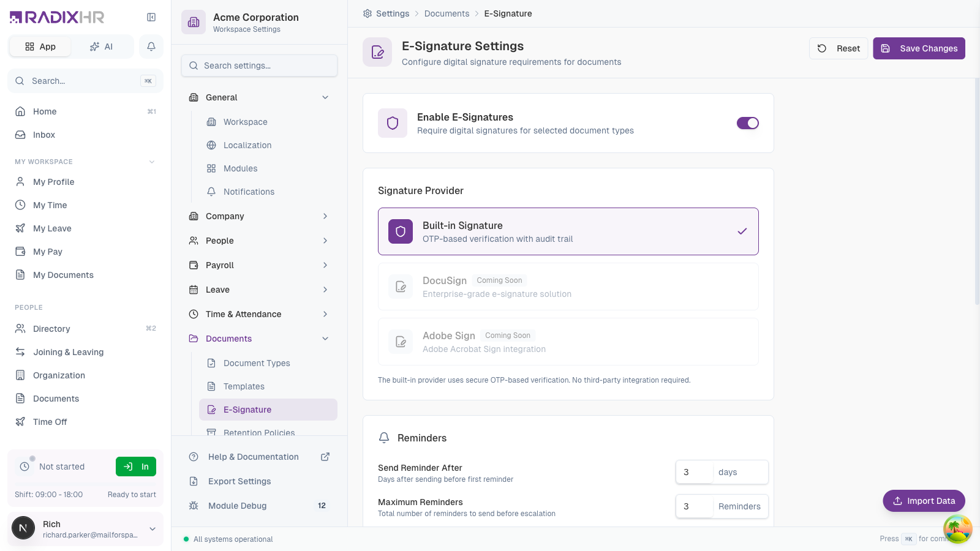Open Workspace settings item
This screenshot has height=551, width=980.
point(268,122)
